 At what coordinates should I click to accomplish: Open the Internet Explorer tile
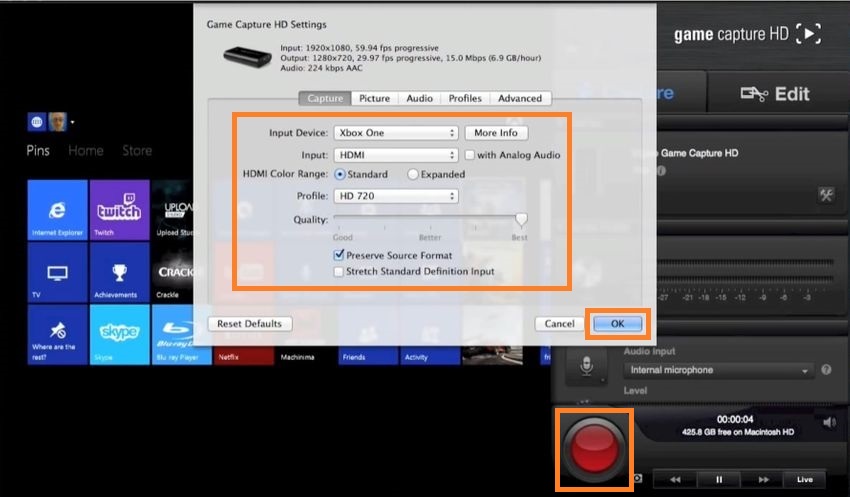57,210
